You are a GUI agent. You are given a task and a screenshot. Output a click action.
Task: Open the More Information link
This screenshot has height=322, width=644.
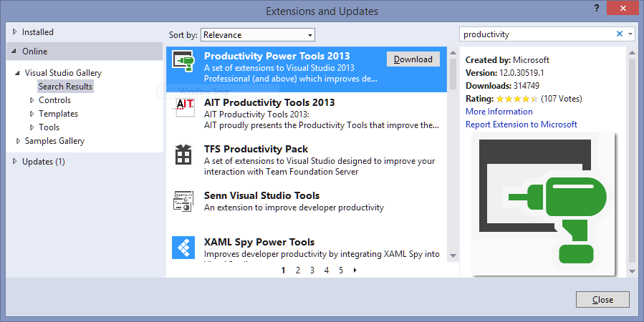pyautogui.click(x=499, y=112)
